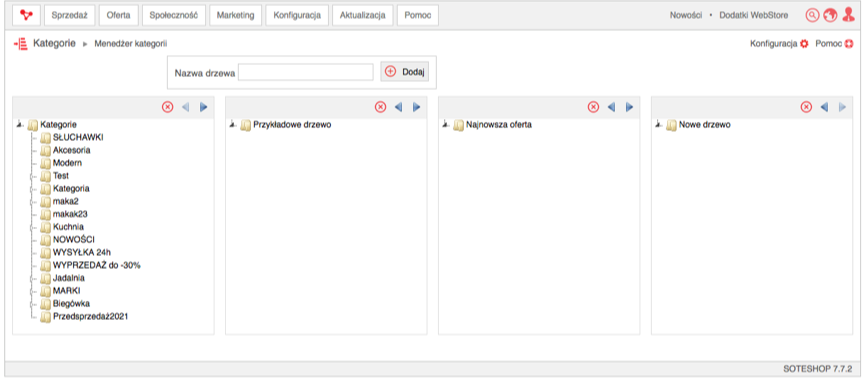Click the Kategorie module icon in breadcrumb
The height and width of the screenshot is (380, 864).
(x=20, y=44)
